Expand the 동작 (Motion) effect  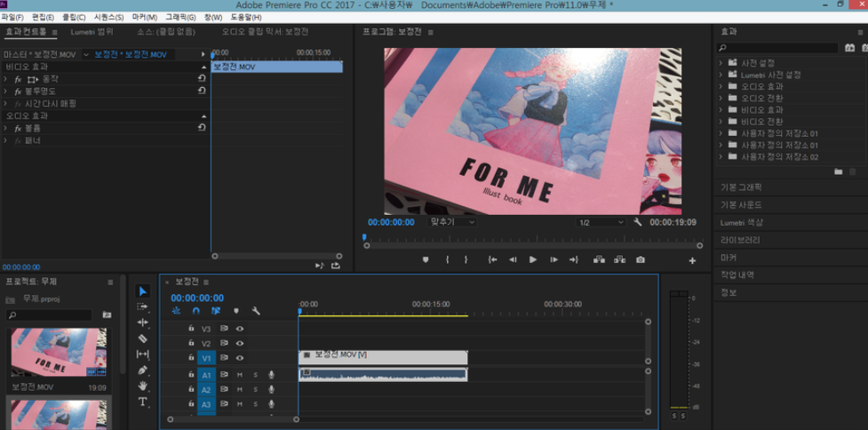[x=5, y=79]
